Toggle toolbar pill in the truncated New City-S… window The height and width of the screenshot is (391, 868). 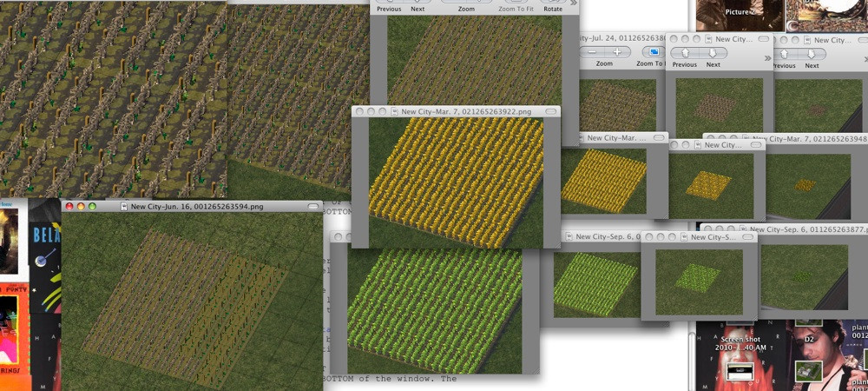[x=747, y=236]
